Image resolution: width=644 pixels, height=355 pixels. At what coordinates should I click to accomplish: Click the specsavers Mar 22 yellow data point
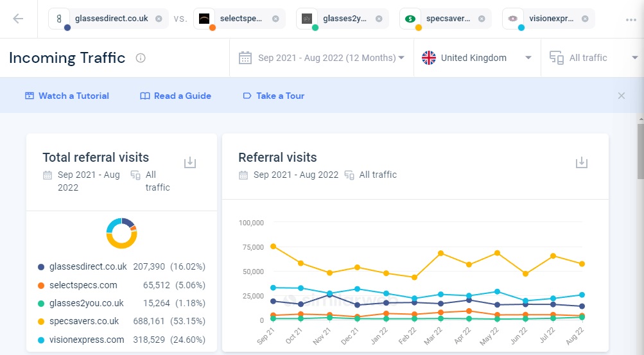click(441, 253)
